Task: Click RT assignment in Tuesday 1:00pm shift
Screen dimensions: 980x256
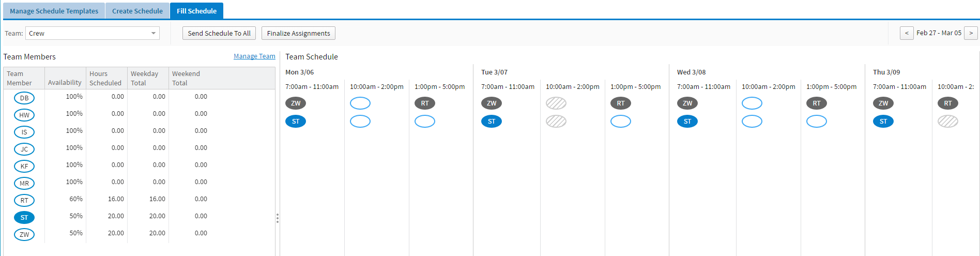Action: (621, 103)
